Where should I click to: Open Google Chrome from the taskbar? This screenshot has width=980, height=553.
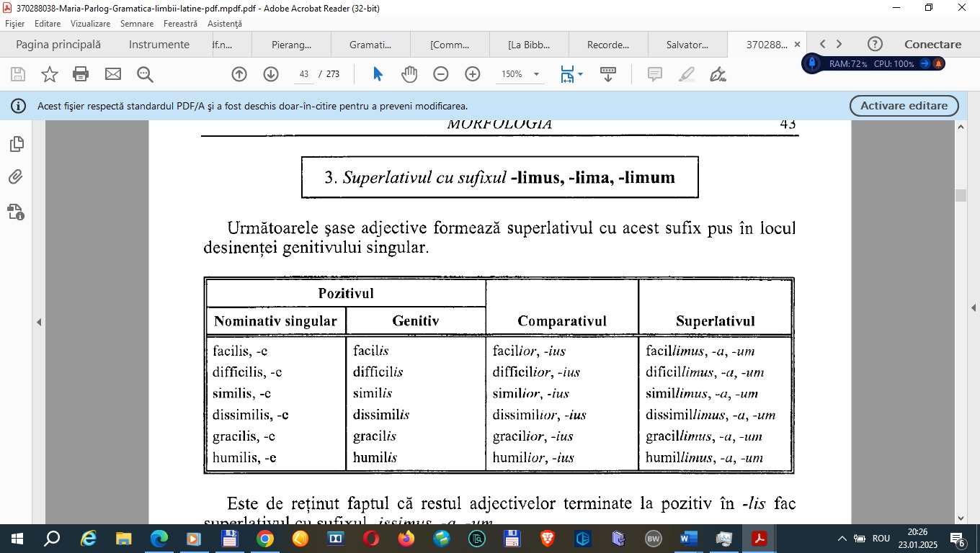[265, 539]
